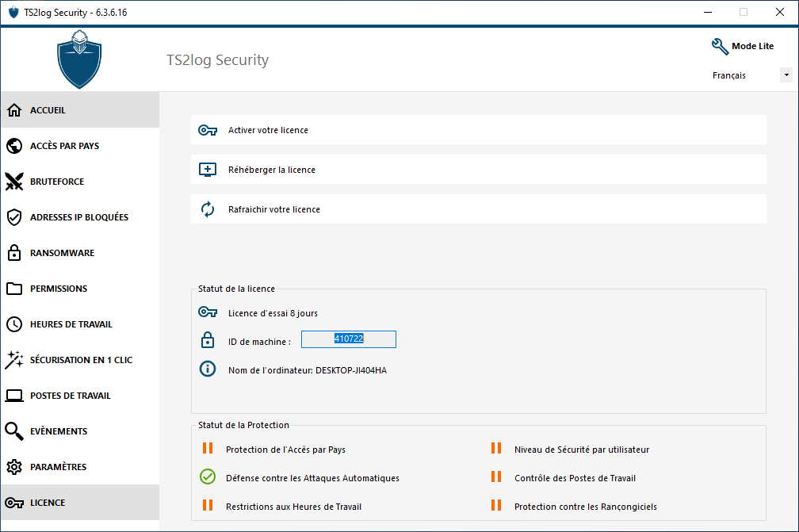
Task: Click the shield icon for Adresses IP bloquées
Action: pos(14,217)
